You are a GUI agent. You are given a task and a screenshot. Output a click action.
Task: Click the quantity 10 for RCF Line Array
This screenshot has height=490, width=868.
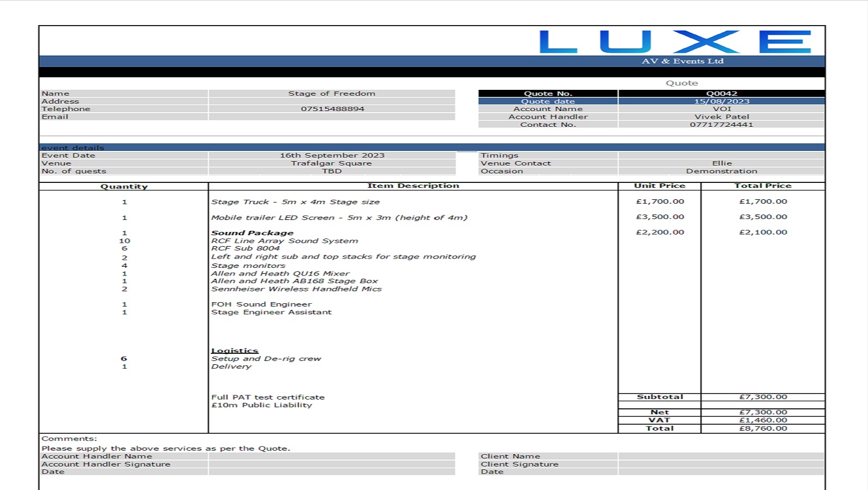[x=124, y=241]
